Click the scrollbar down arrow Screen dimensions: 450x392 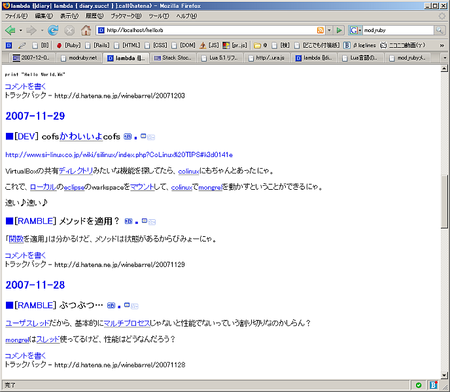point(444,375)
